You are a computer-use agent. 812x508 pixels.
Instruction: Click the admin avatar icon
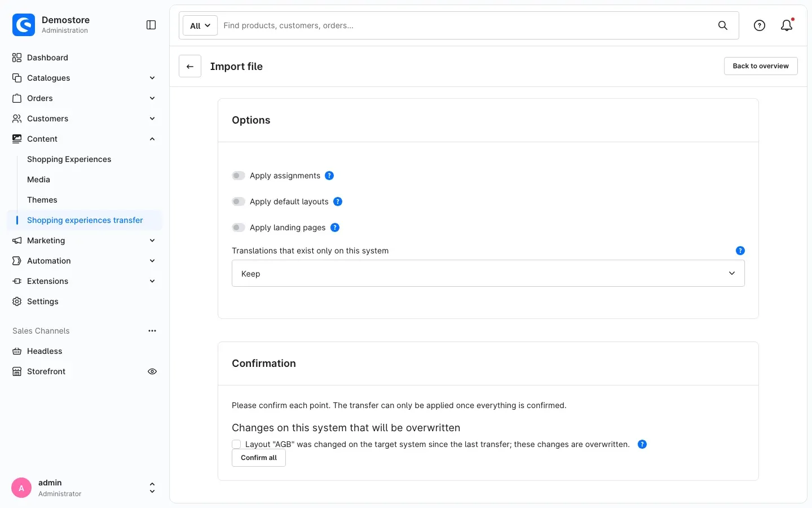[x=21, y=488]
